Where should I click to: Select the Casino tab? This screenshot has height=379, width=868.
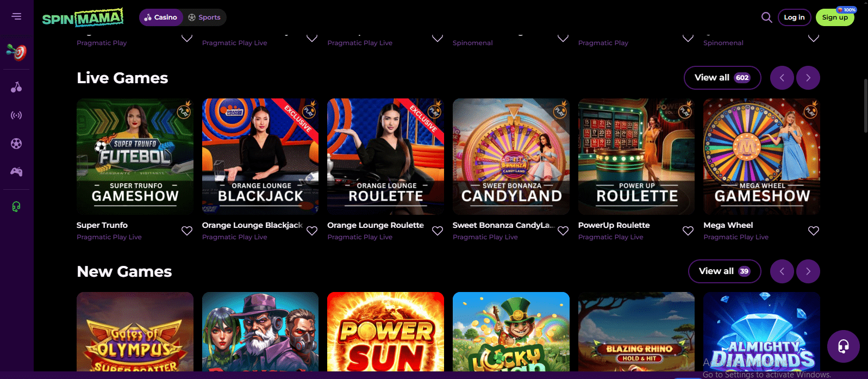tap(161, 17)
